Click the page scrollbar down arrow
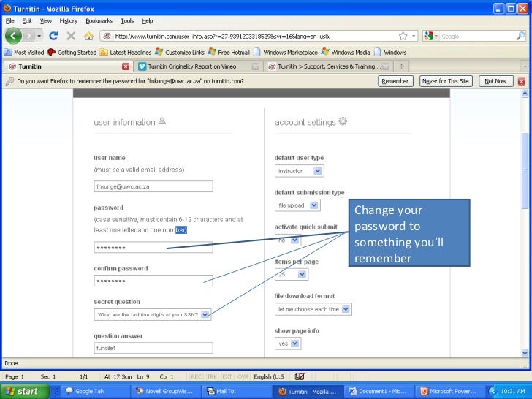The height and width of the screenshot is (399, 532). coord(525,353)
